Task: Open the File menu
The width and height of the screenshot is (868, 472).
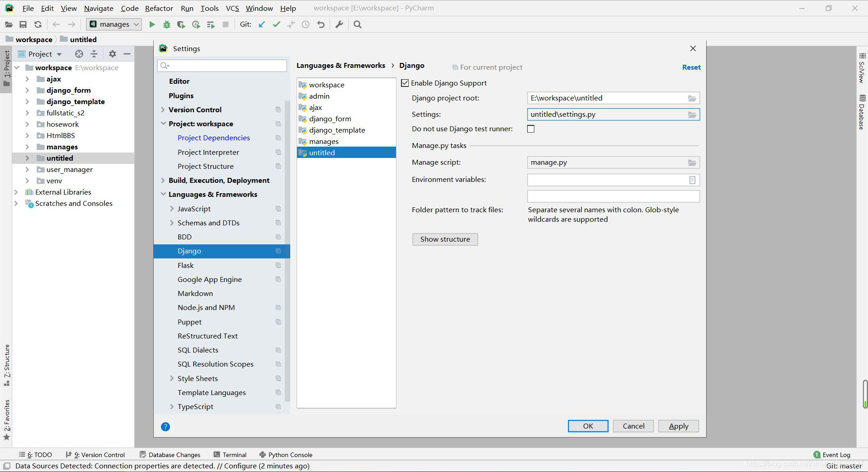Action: point(28,8)
